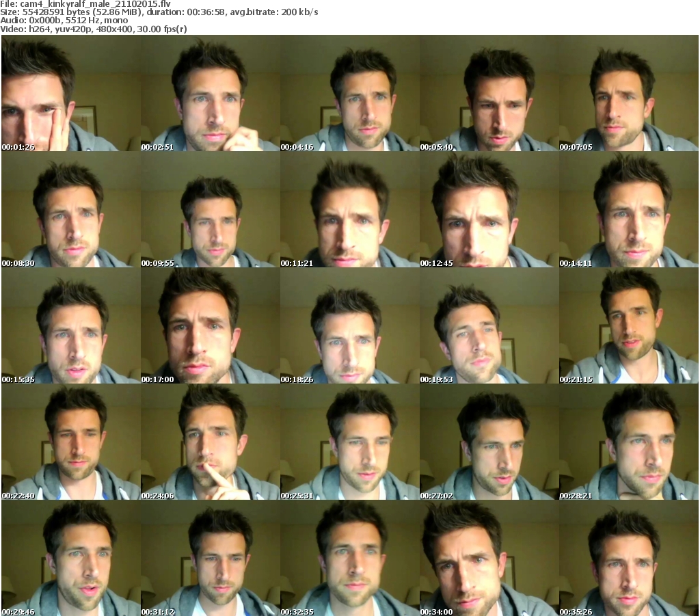Pick the frame at 00:21:15
700x616 pixels.
coord(629,326)
